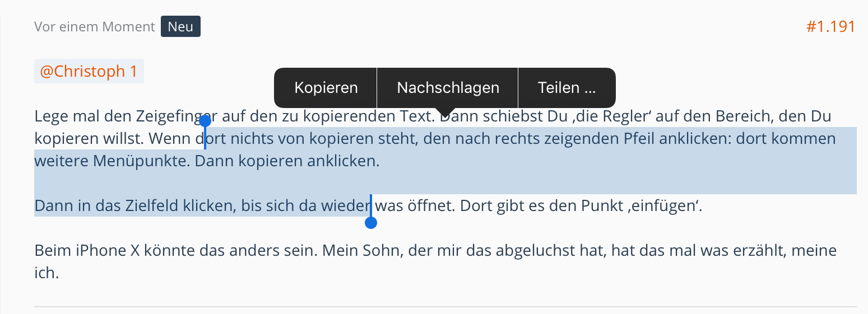Image resolution: width=868 pixels, height=314 pixels.
Task: Click the 'Vor einem Moment' timestamp
Action: pyautogui.click(x=95, y=27)
